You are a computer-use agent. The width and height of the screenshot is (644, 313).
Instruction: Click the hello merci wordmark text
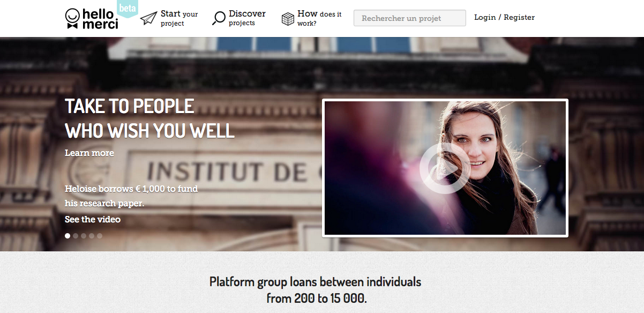coord(100,19)
